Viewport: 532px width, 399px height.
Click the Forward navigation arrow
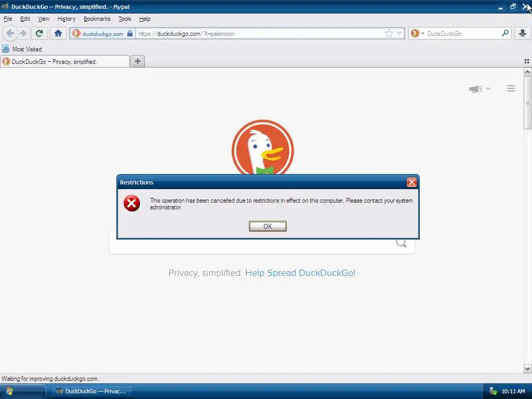click(23, 33)
